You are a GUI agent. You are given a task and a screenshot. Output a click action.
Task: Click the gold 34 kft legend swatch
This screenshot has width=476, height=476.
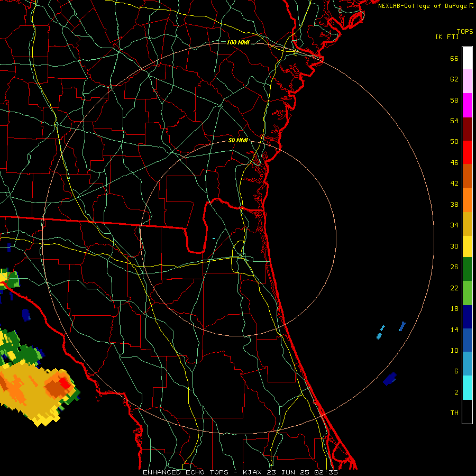coord(467,224)
